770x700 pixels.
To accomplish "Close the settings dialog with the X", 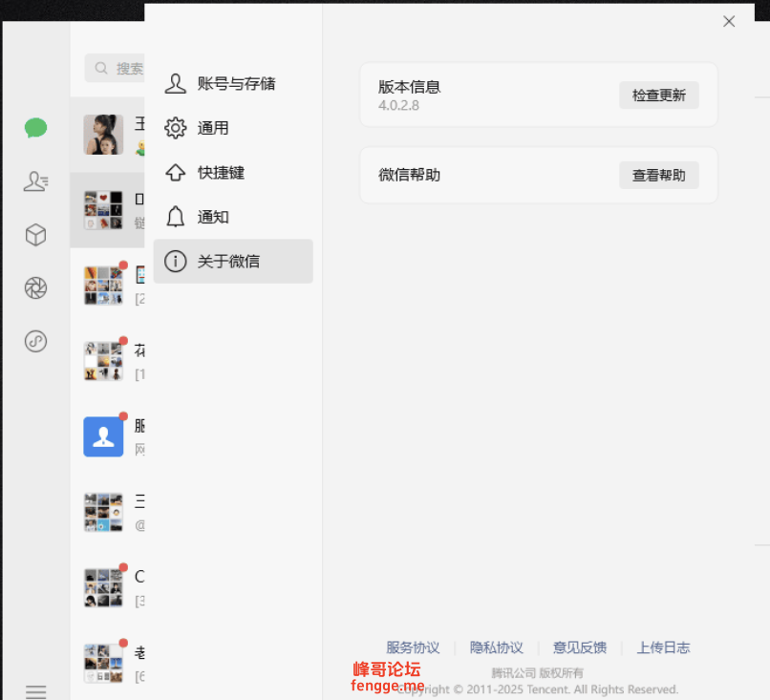I will pyautogui.click(x=729, y=21).
